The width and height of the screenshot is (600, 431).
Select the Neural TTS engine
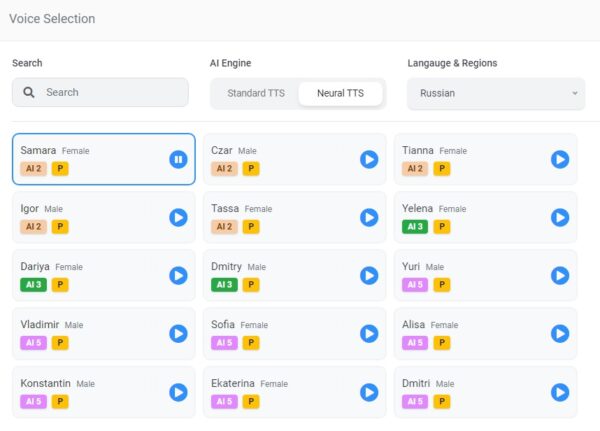pyautogui.click(x=340, y=93)
